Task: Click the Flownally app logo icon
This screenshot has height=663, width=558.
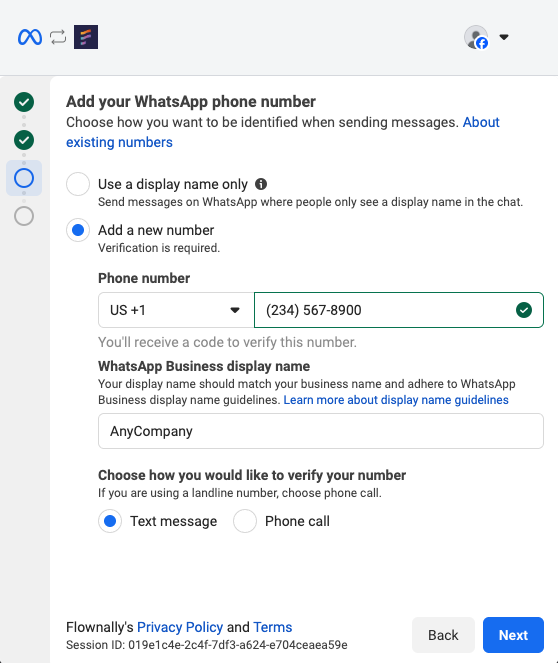Action: (x=86, y=37)
